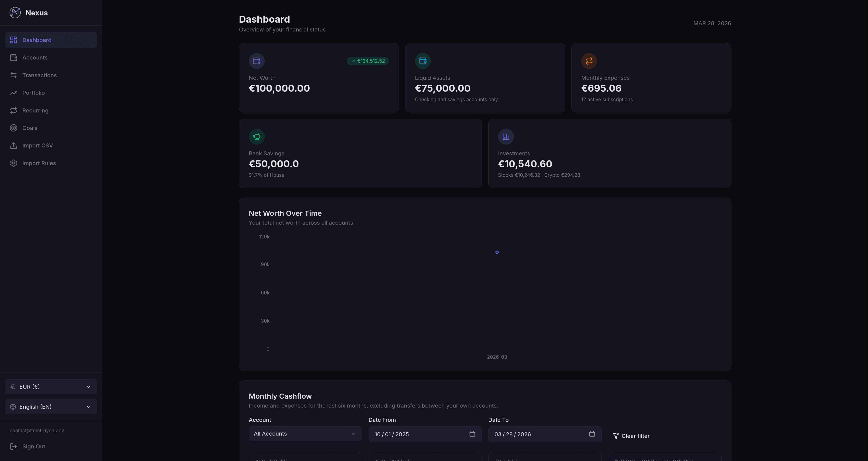Expand the English language dropdown
Viewport: 868px width, 461px height.
51,407
